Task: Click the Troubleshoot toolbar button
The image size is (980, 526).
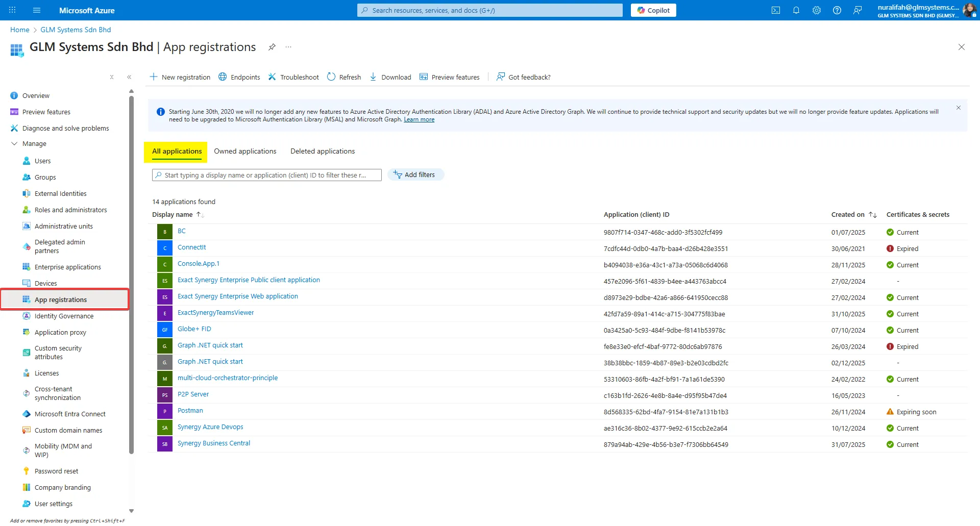Action: click(293, 77)
